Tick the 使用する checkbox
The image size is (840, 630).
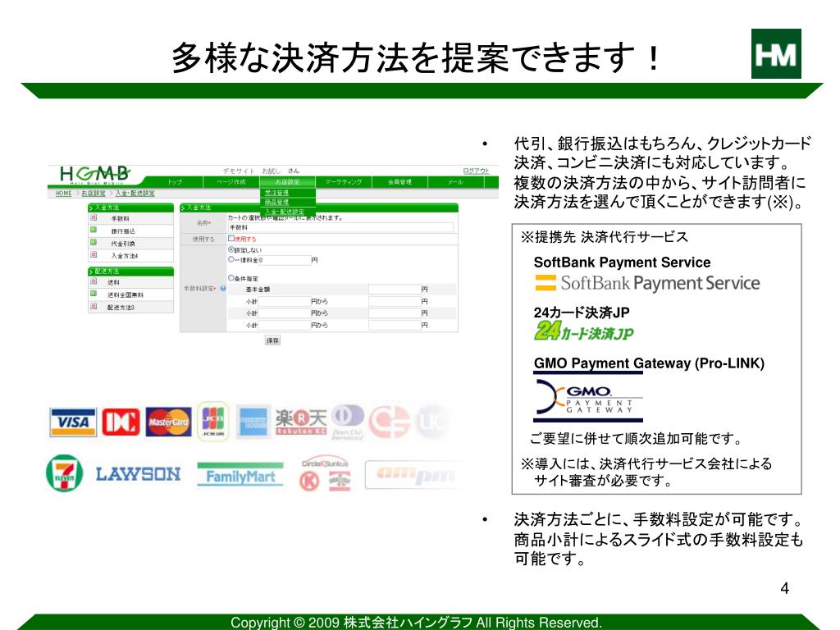coord(231,239)
